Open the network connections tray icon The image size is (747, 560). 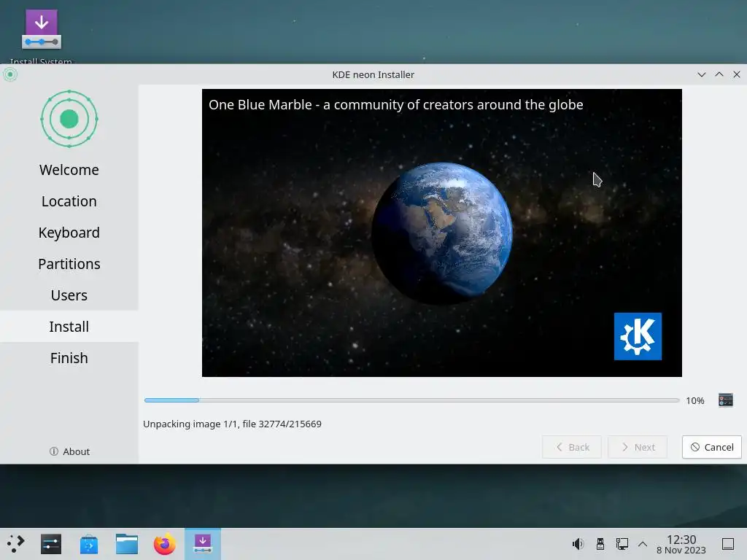[x=622, y=544]
